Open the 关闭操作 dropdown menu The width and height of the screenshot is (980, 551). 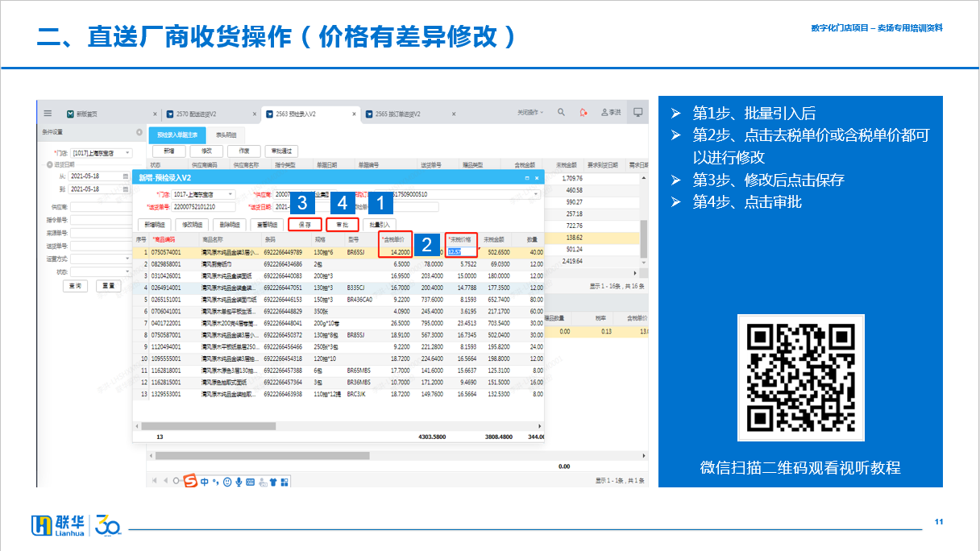[530, 113]
